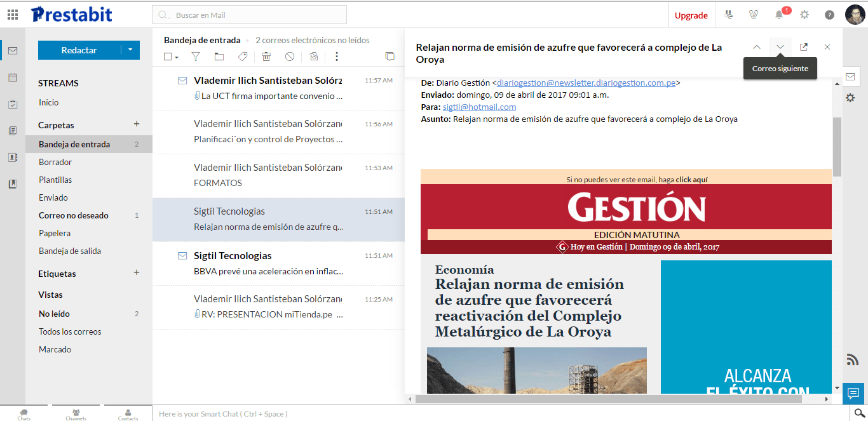Open the Calendar module icon
Viewport: 868px width, 421px height.
13,77
